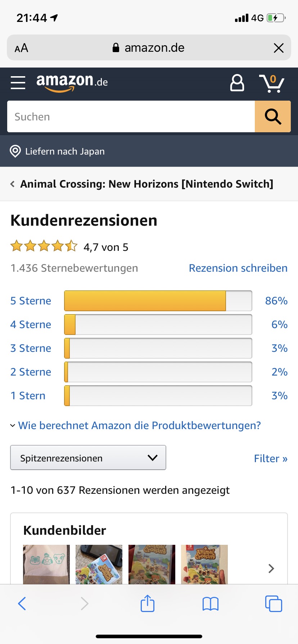Open the Filter link
Viewport: 298px width, 644px height.
click(271, 459)
